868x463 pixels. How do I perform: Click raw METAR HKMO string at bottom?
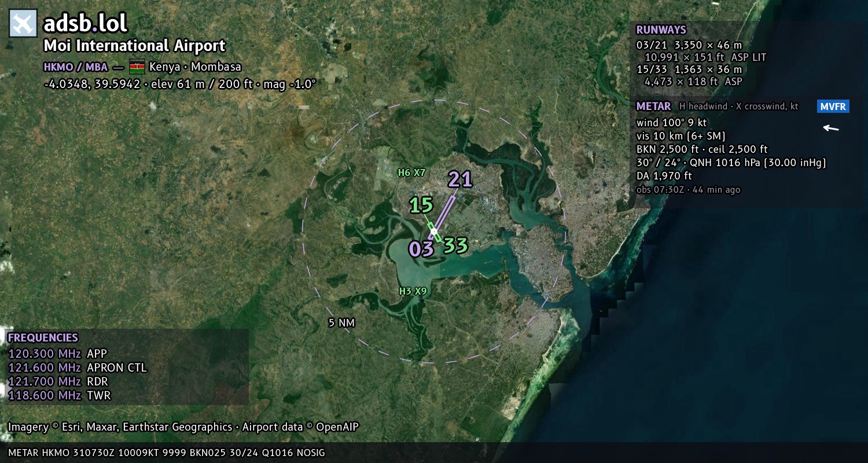(167, 453)
